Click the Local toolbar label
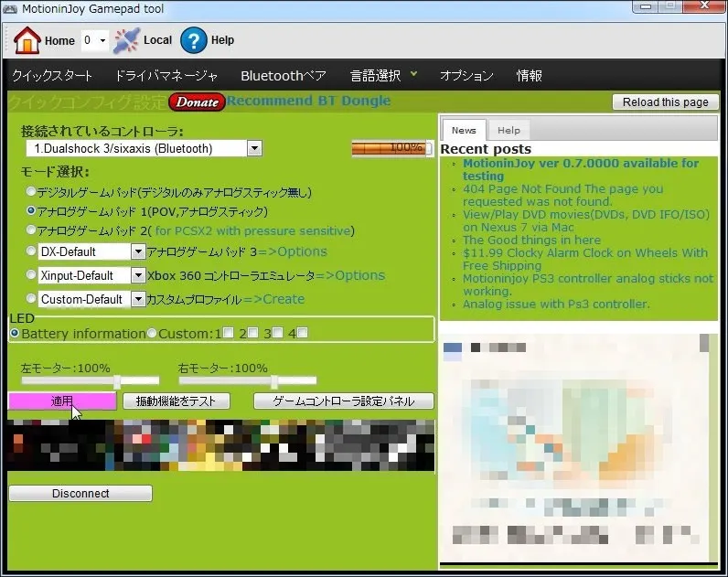 pyautogui.click(x=158, y=40)
